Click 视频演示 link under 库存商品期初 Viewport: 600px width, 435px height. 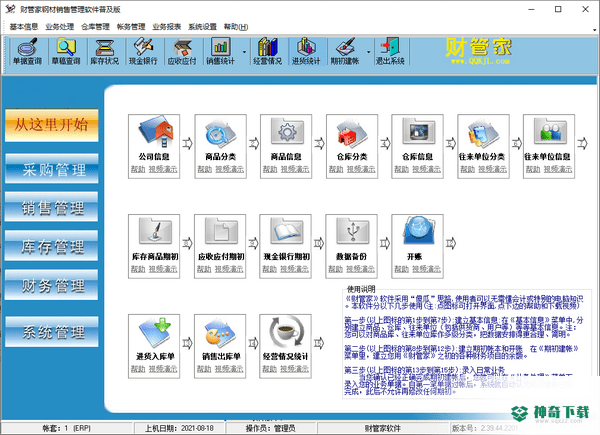(x=163, y=269)
